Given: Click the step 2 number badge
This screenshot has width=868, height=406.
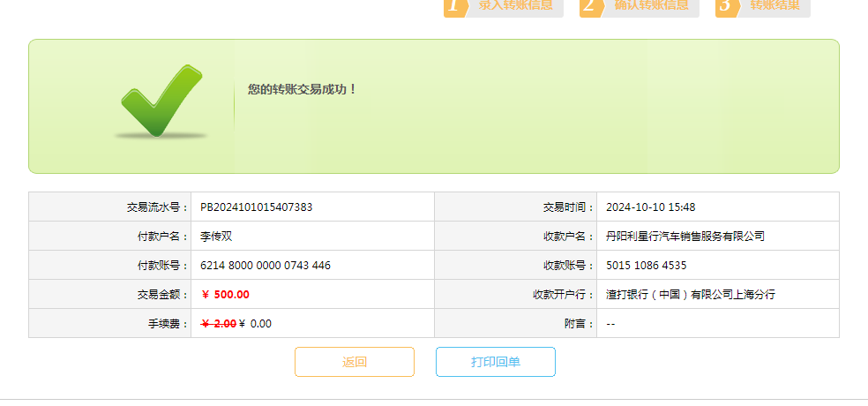Looking at the screenshot, I should point(590,5).
